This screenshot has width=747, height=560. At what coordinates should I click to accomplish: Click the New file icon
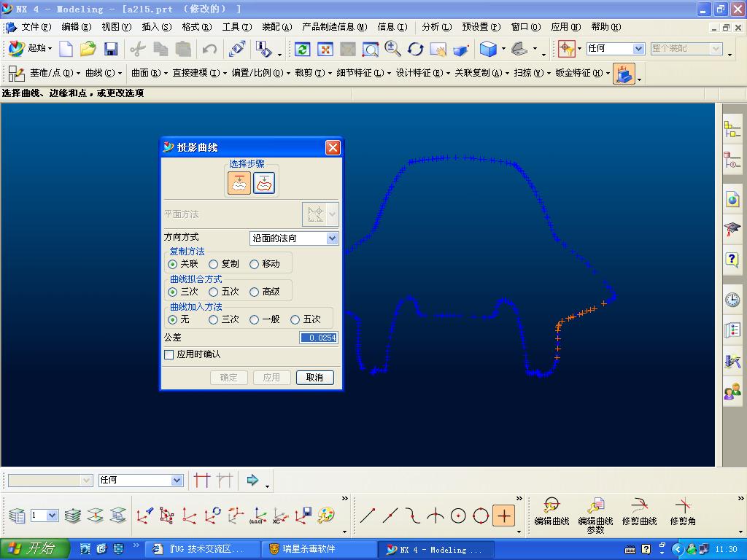click(66, 49)
